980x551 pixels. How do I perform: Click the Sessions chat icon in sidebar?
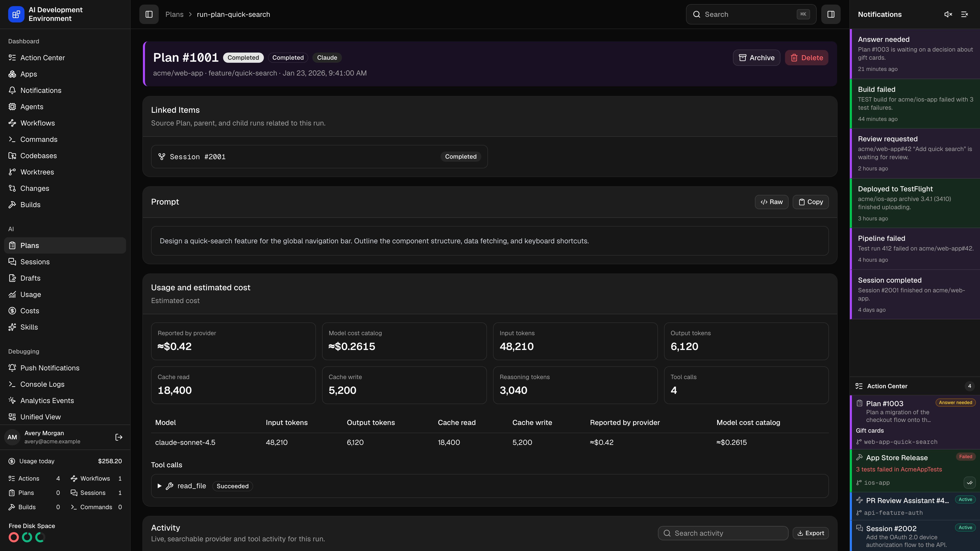(x=12, y=262)
